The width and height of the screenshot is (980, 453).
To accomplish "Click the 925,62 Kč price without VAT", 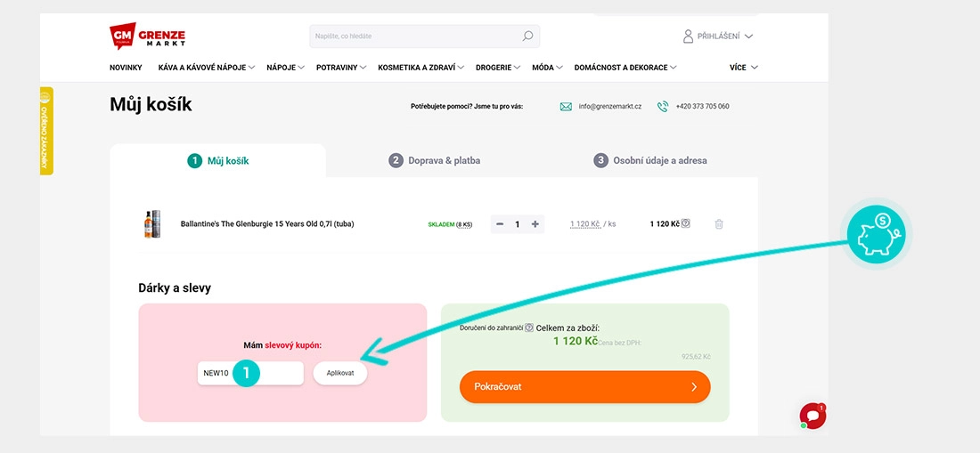I will click(x=696, y=357).
